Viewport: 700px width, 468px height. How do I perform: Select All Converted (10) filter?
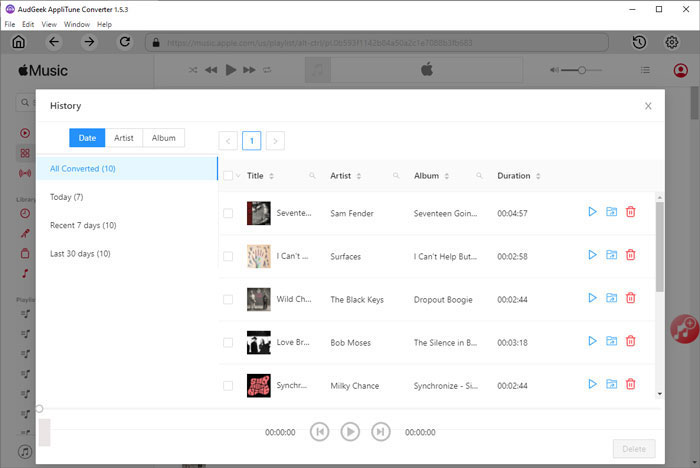pos(127,168)
